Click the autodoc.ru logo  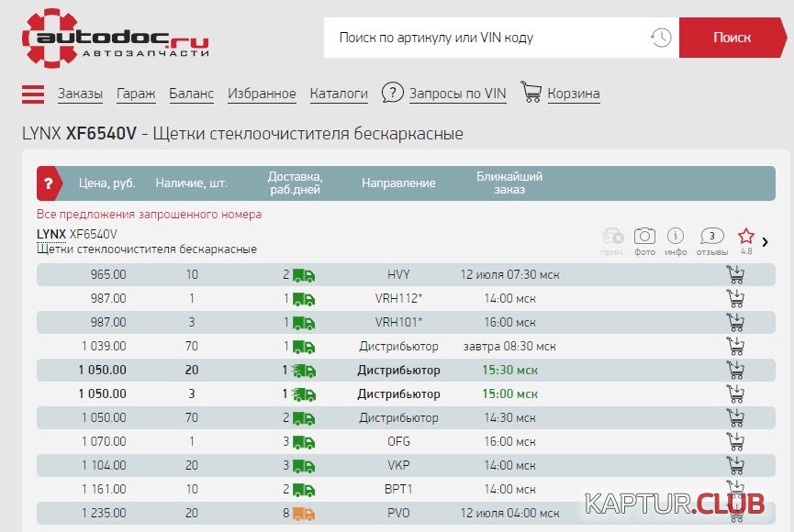pos(116,38)
